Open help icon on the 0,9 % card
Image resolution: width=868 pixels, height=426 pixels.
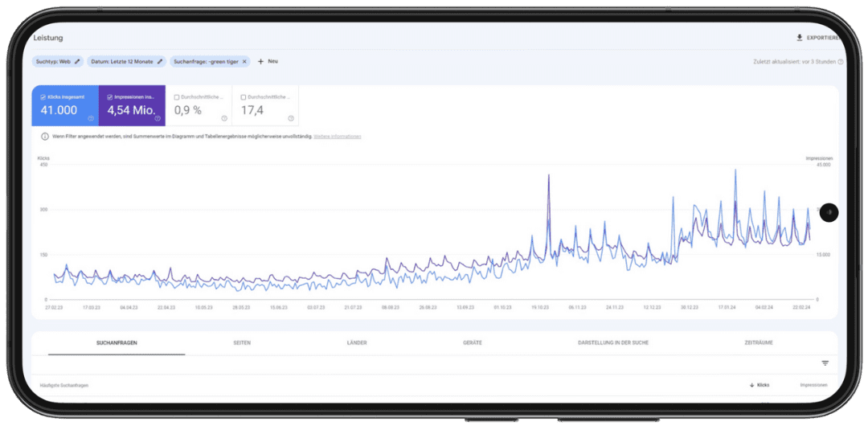pos(224,118)
